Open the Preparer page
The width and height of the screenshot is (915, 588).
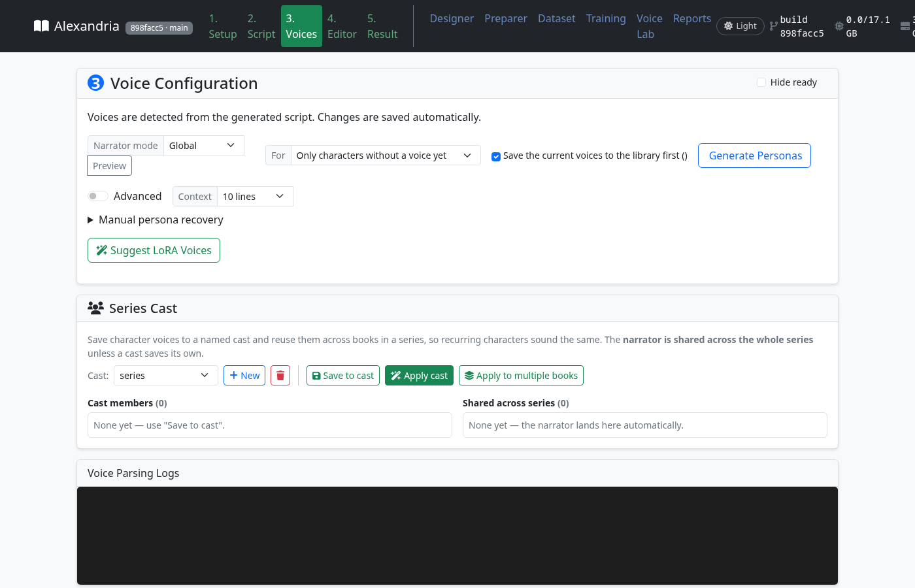[x=506, y=18]
